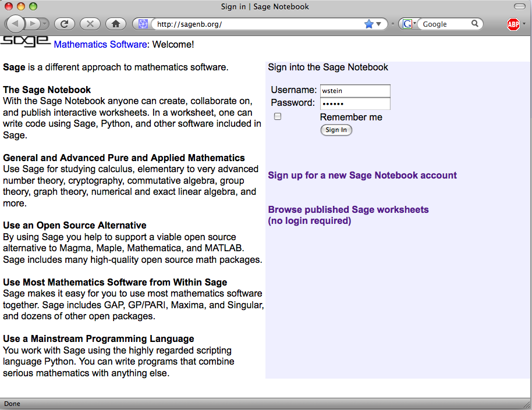Open Sign up for new Sage Notebook account
The width and height of the screenshot is (532, 410).
(x=362, y=175)
